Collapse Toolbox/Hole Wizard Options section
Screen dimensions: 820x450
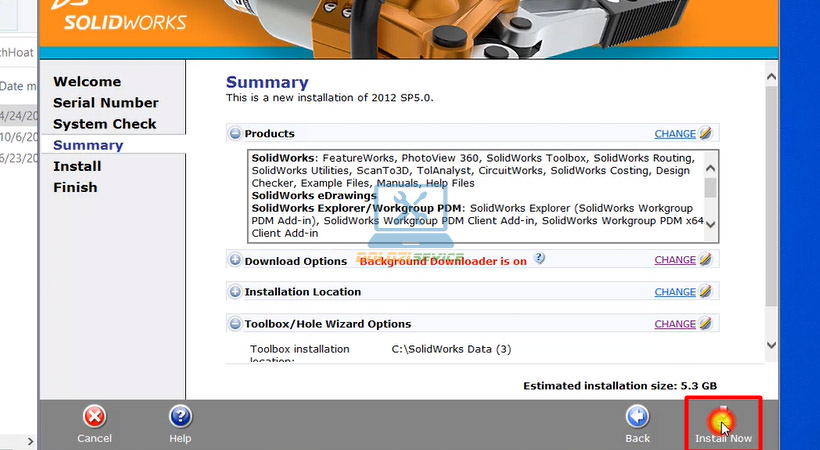tap(235, 325)
